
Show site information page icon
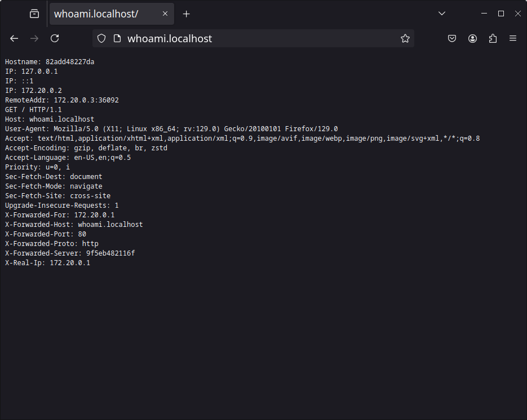pos(117,39)
